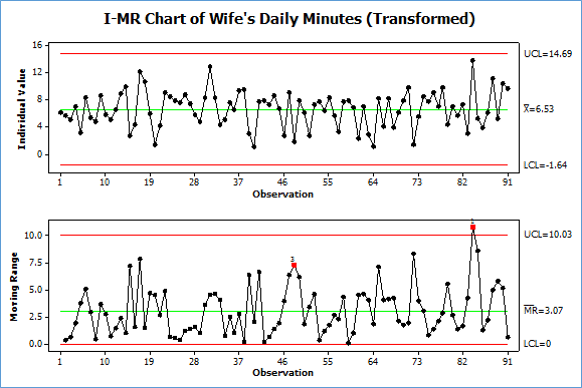Screen dimensions: 582x388
Task: Click the red out-of-control point above UCL near observation 84
Action: click(473, 227)
